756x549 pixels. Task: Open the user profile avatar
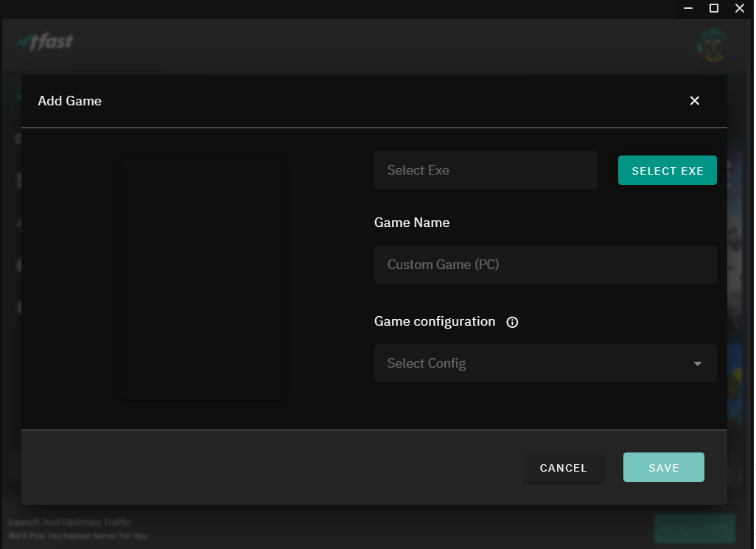(x=712, y=46)
